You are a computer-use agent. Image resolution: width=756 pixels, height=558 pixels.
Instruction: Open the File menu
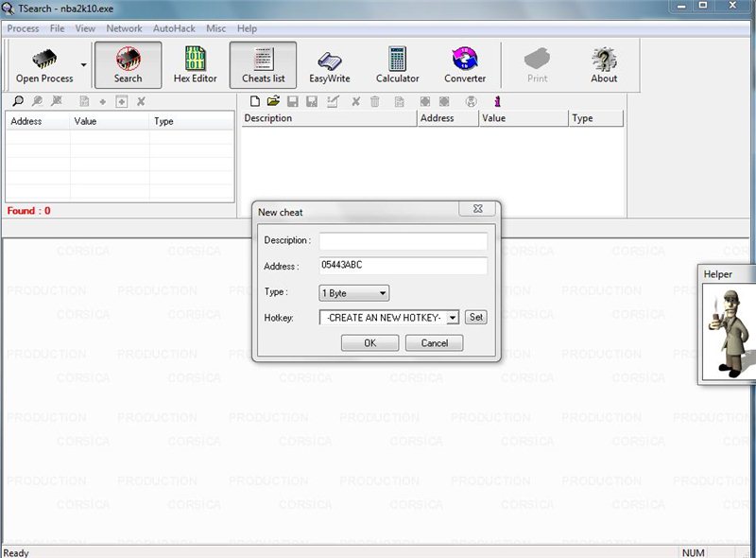(57, 28)
